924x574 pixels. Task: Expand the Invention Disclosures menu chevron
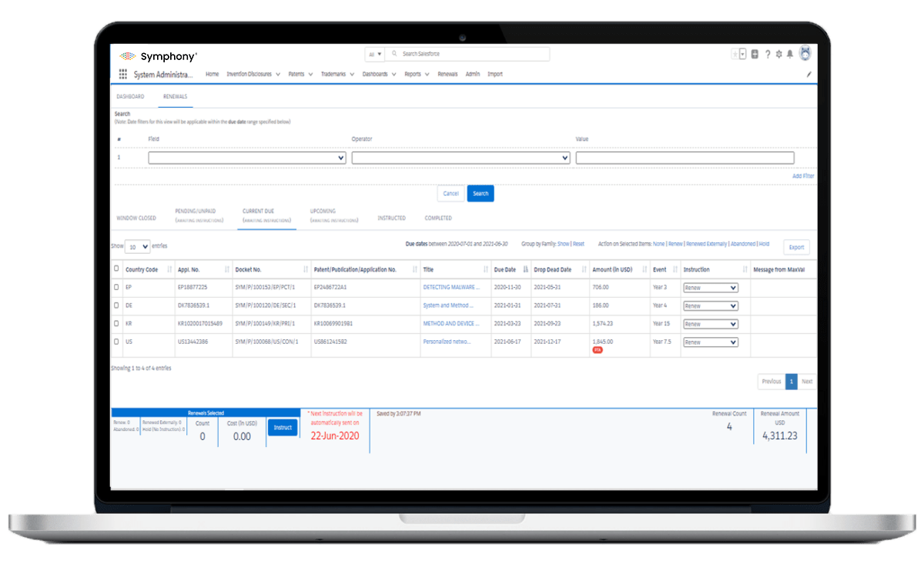277,75
